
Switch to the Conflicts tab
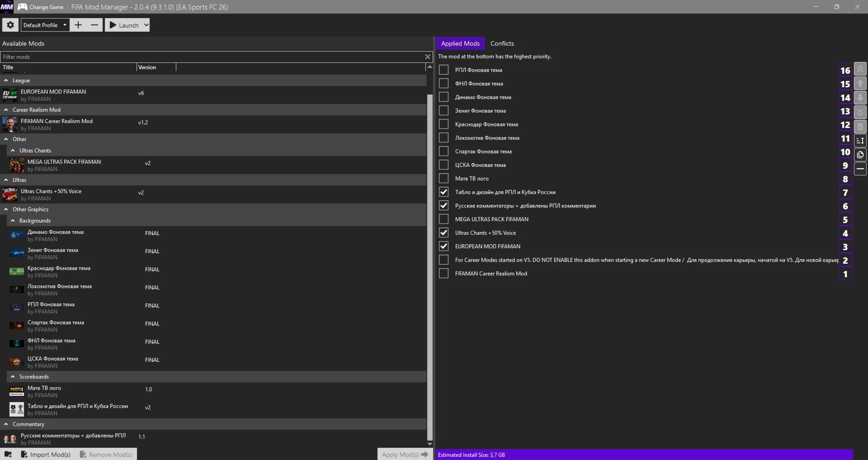[502, 43]
